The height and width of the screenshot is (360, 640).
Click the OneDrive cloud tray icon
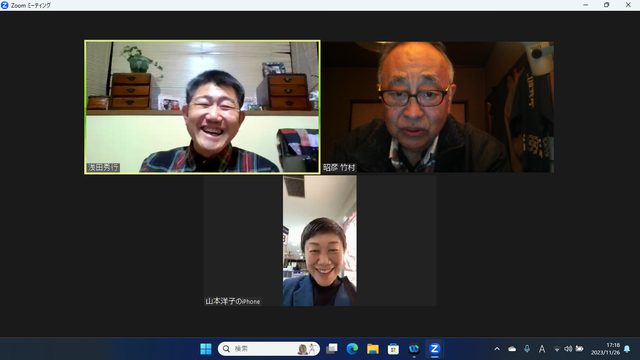tap(512, 349)
